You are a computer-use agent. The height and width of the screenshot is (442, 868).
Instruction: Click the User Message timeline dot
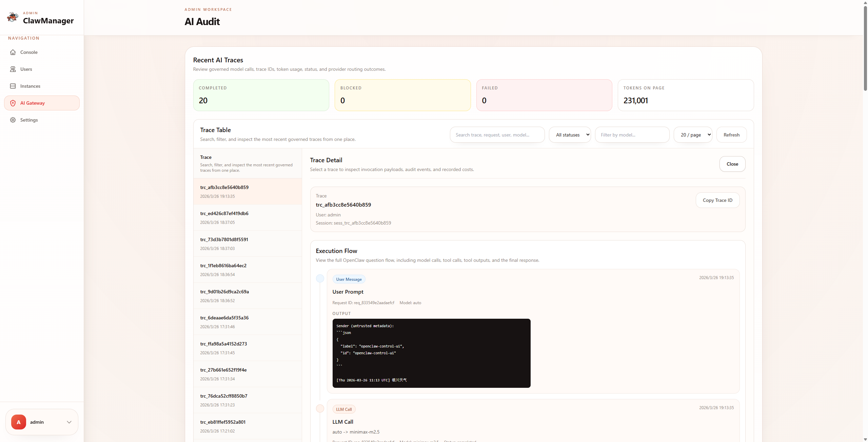(320, 279)
